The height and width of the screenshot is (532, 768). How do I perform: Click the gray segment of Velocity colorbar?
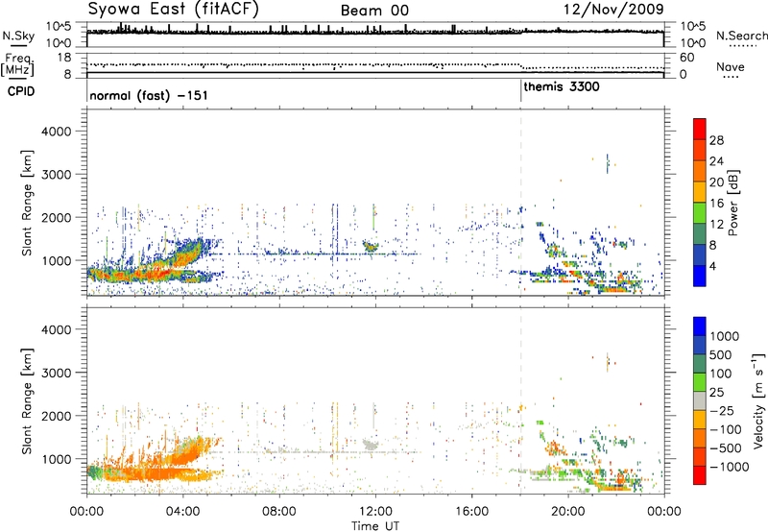(x=700, y=400)
